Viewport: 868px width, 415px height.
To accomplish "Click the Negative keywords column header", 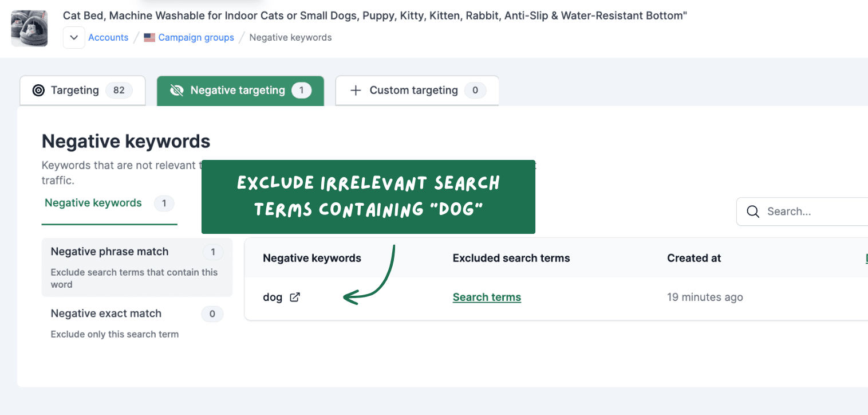I will [x=312, y=258].
